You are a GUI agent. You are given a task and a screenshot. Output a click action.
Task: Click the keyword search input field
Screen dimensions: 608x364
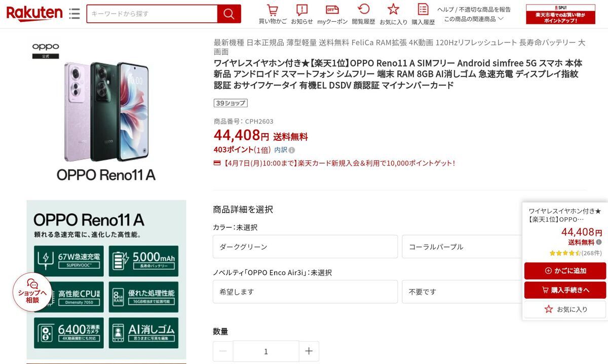(x=152, y=14)
